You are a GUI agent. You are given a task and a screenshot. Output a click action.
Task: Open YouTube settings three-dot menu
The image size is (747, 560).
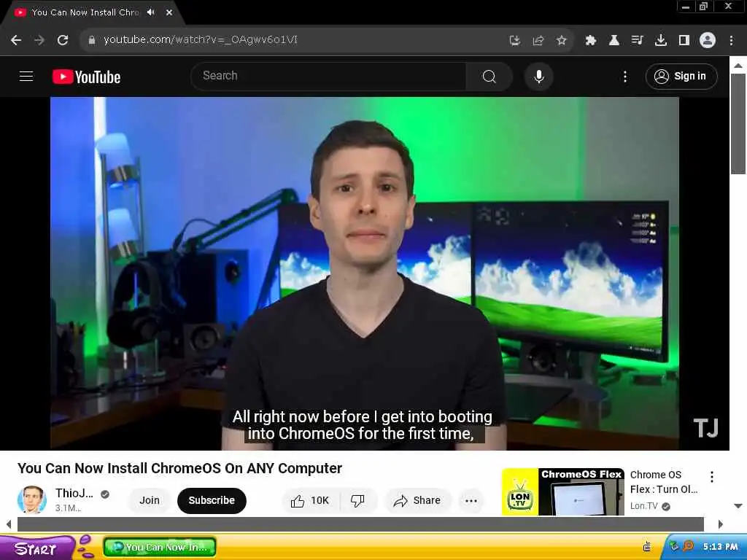[625, 77]
